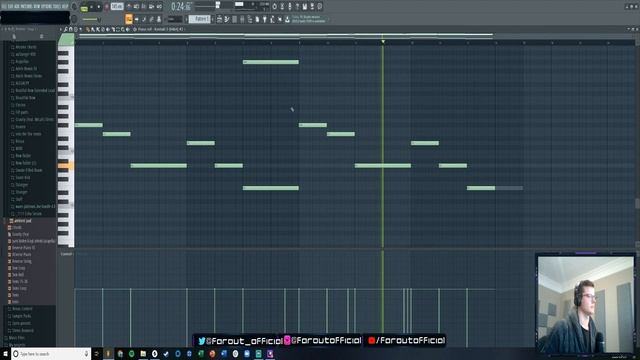This screenshot has width=640, height=360.
Task: Open the green Spotify icon on the taskbar
Action: click(131, 353)
